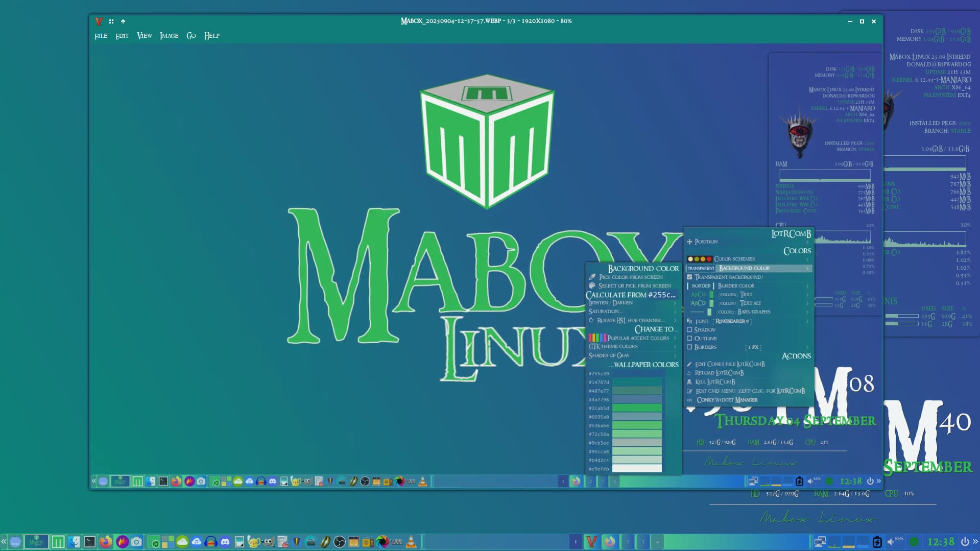The width and height of the screenshot is (980, 551).
Task: Click the blue network graph in tray
Action: coord(863,542)
